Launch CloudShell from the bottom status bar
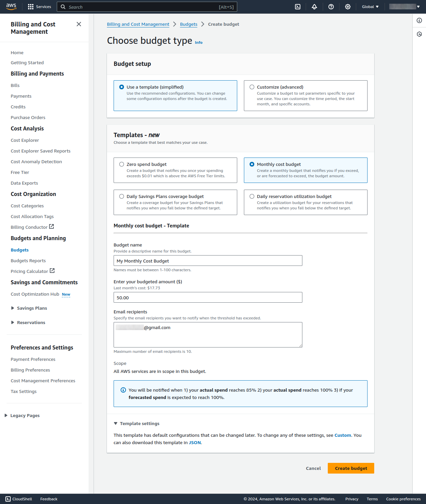 point(19,499)
